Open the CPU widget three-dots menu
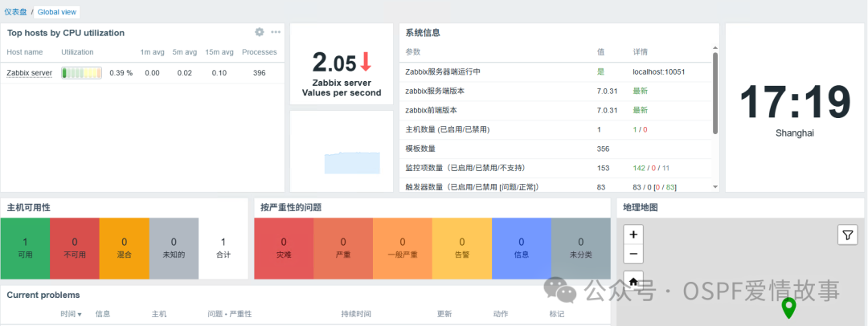Image resolution: width=868 pixels, height=326 pixels. click(276, 32)
